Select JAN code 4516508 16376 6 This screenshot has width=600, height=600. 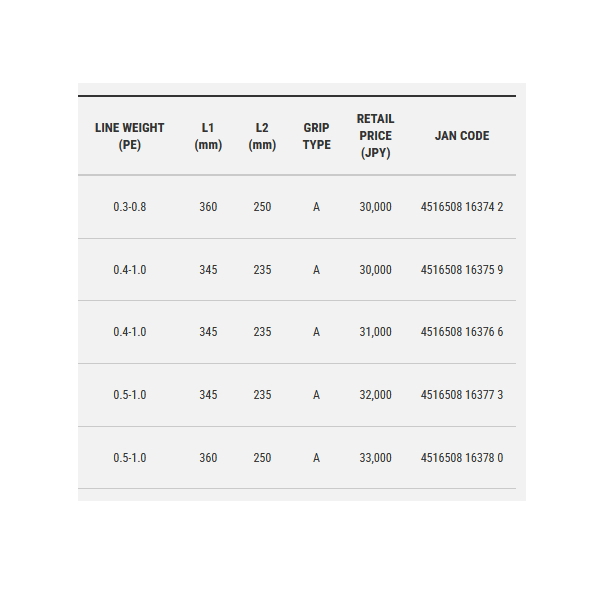[462, 332]
